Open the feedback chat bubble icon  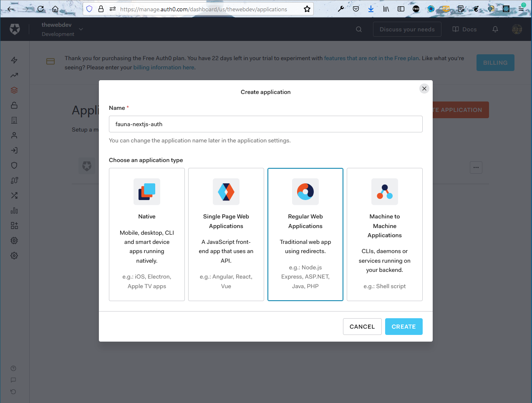point(13,380)
